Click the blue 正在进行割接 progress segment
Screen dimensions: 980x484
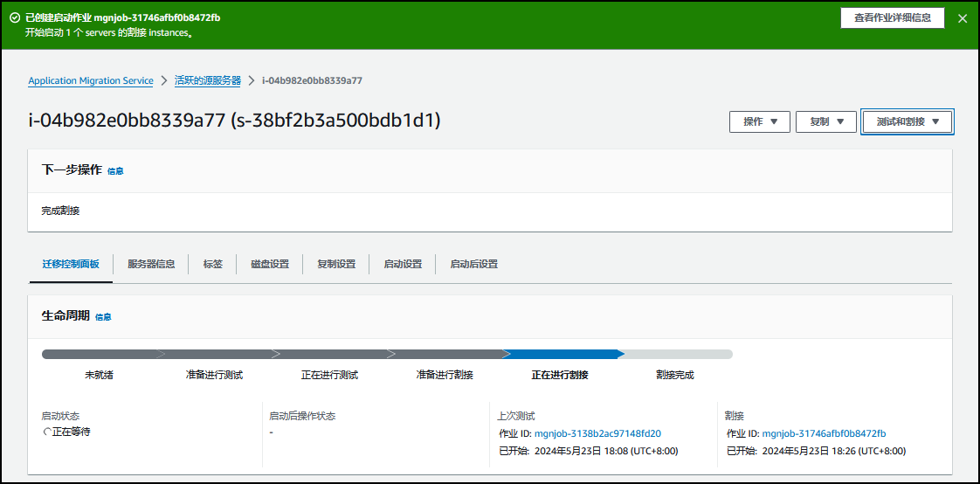click(563, 354)
